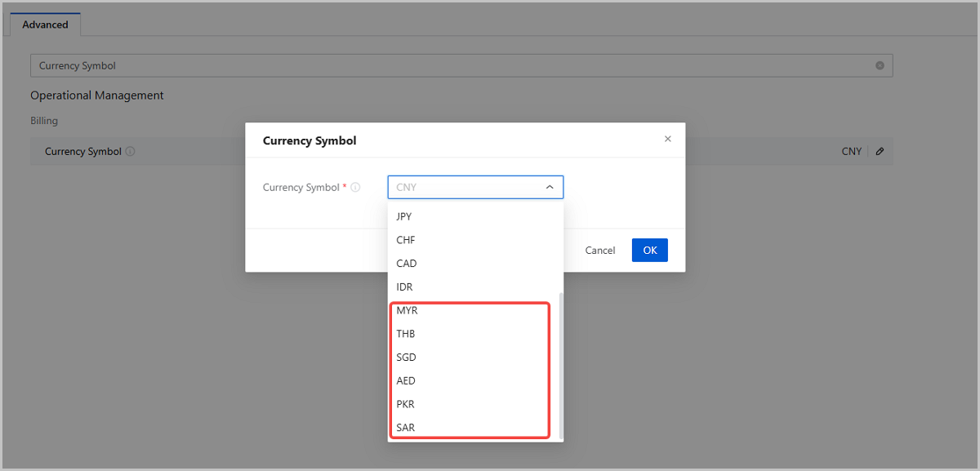980x471 pixels.
Task: Click the edit pencil icon beside CNY
Action: coord(880,151)
